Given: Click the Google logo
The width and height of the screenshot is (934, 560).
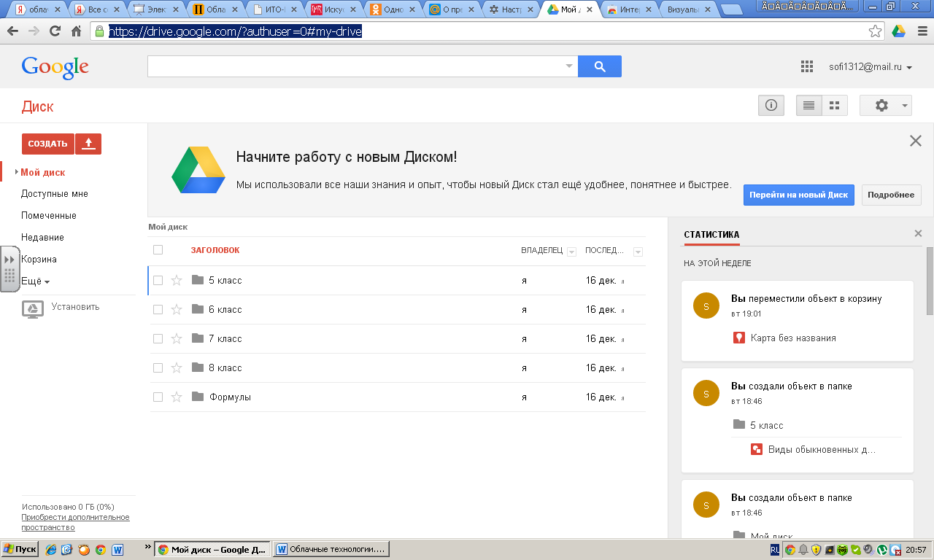Looking at the screenshot, I should (55, 67).
